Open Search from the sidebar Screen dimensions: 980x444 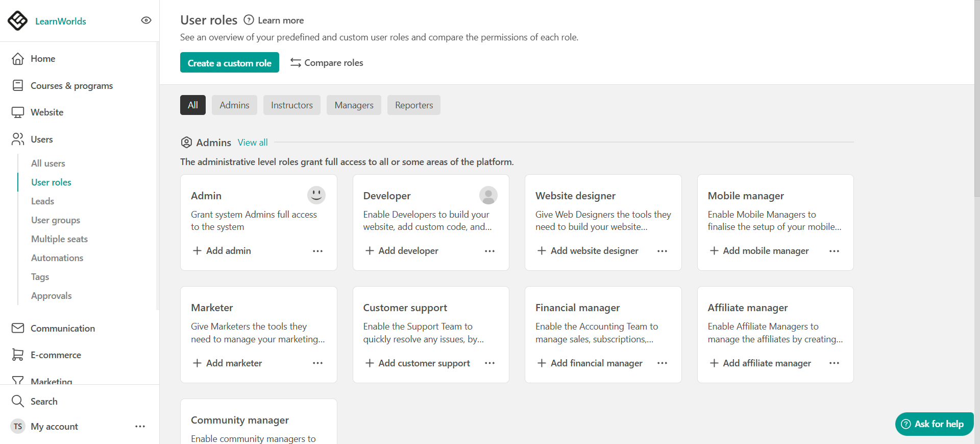[44, 402]
